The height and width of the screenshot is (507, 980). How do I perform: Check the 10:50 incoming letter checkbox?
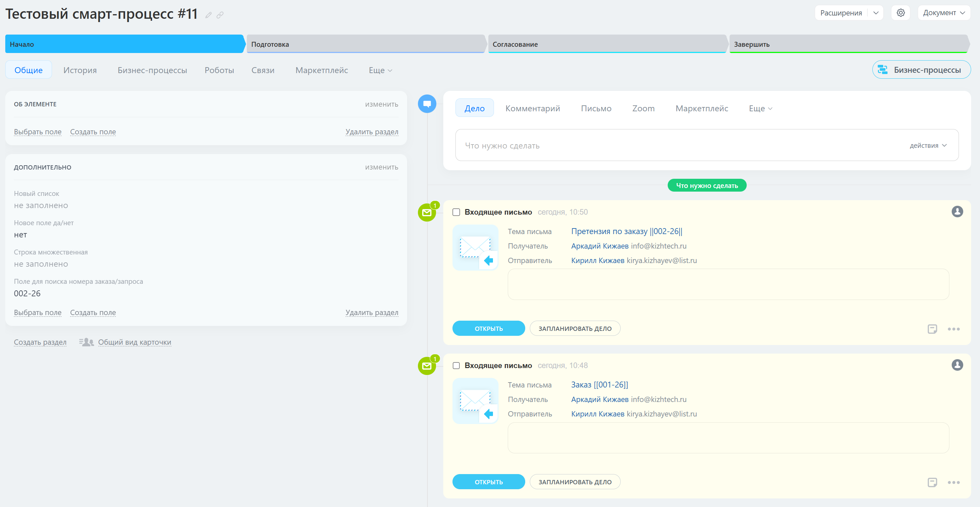tap(456, 212)
